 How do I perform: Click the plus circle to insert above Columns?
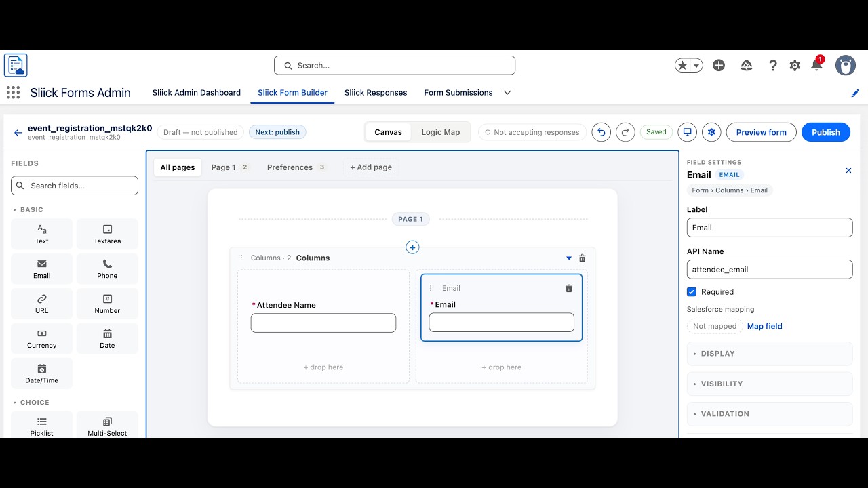pos(412,247)
